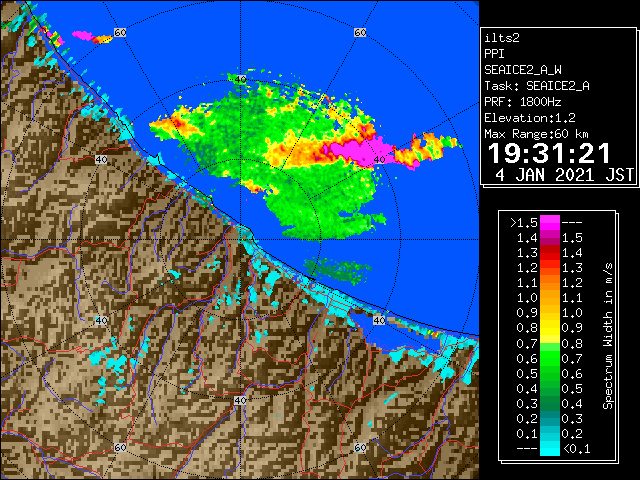
Task: Click the large magenta high-spectrum-width echo core
Action: [x=359, y=151]
